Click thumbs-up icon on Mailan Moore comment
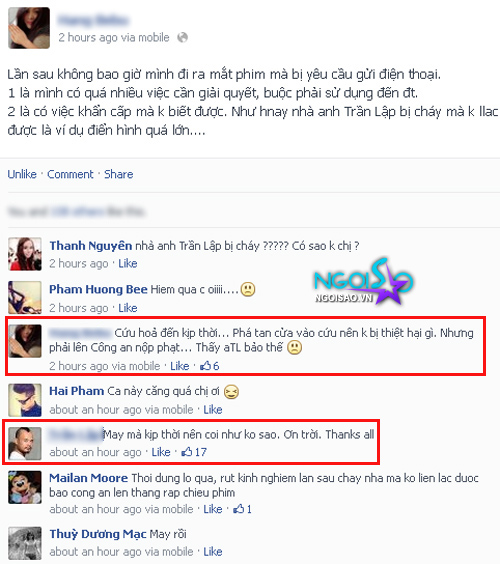500x564 pixels. pos(238,509)
